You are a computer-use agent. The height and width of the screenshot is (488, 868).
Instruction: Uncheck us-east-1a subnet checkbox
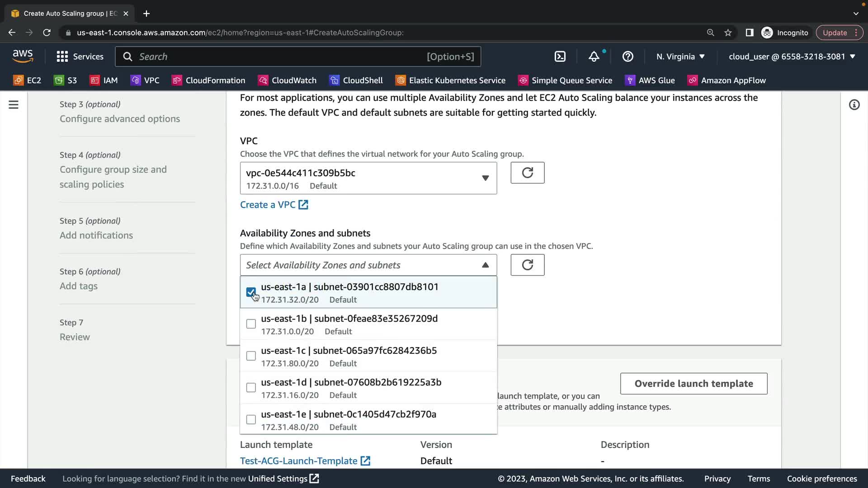coord(251,292)
